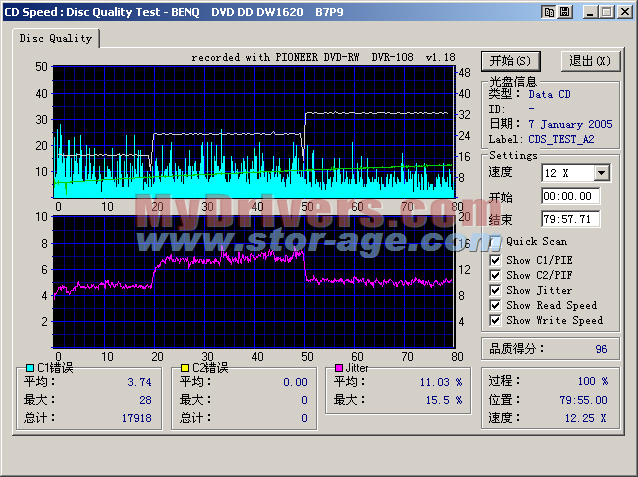638x477 pixels.
Task: Click the position value 79:55.00
Action: pos(583,400)
